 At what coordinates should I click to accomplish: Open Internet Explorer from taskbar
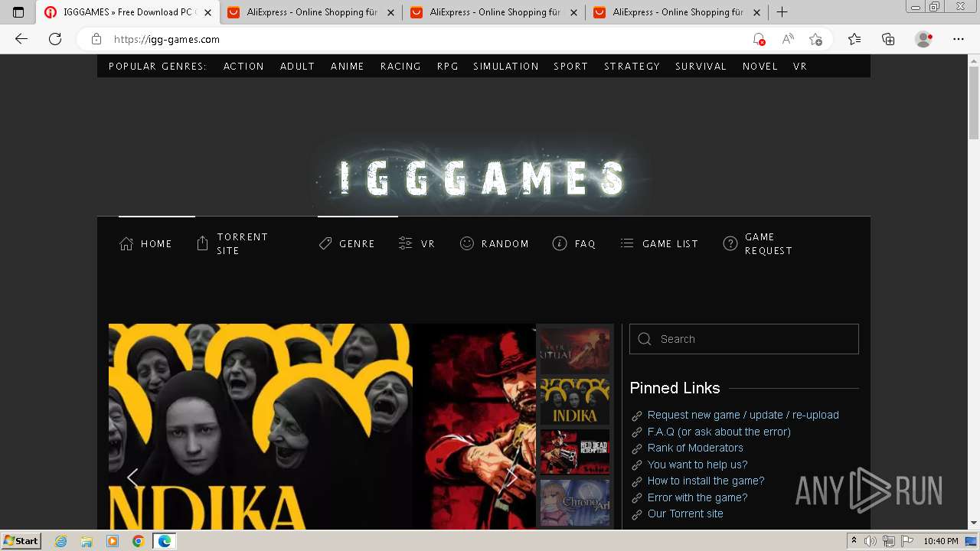(61, 541)
